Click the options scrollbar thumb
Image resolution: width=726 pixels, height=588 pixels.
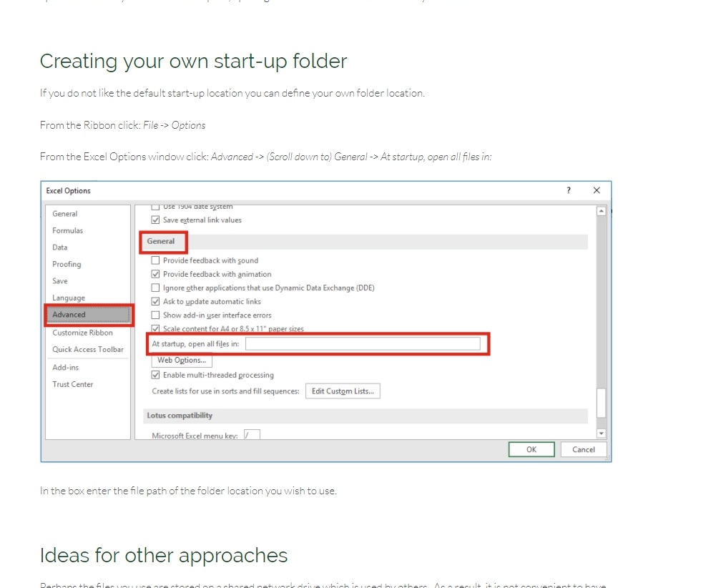tap(601, 403)
